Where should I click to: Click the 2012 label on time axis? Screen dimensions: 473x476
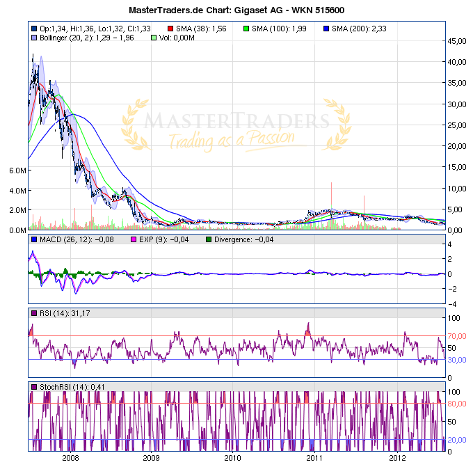[x=397, y=458]
